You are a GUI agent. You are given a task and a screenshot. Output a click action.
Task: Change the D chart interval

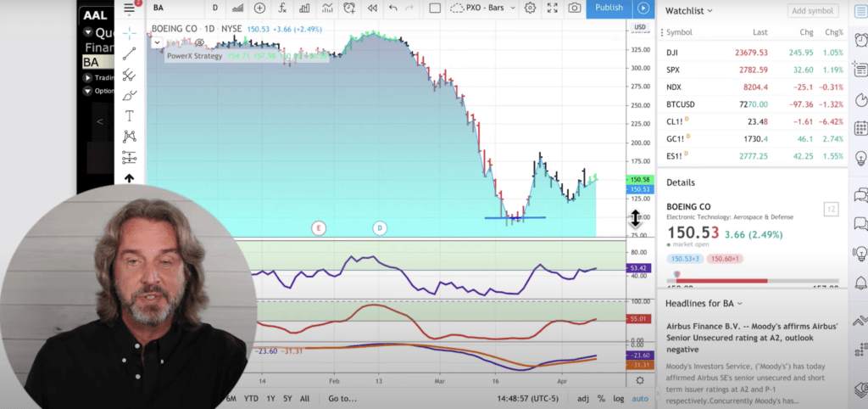tap(214, 8)
